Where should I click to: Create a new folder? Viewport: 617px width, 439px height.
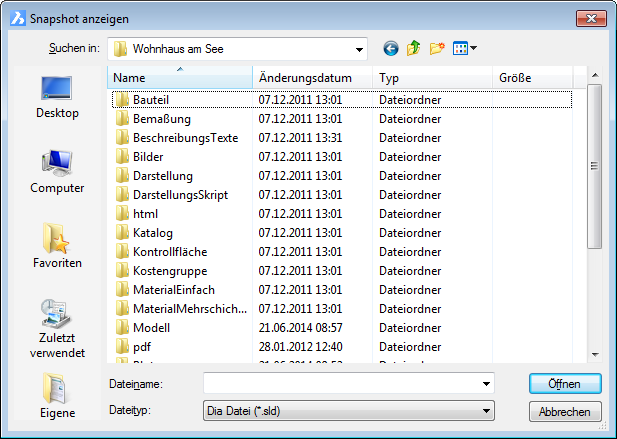[436, 48]
